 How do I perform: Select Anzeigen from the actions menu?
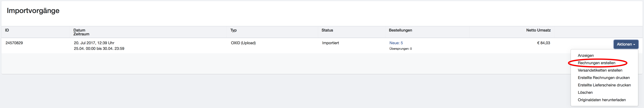coord(585,55)
